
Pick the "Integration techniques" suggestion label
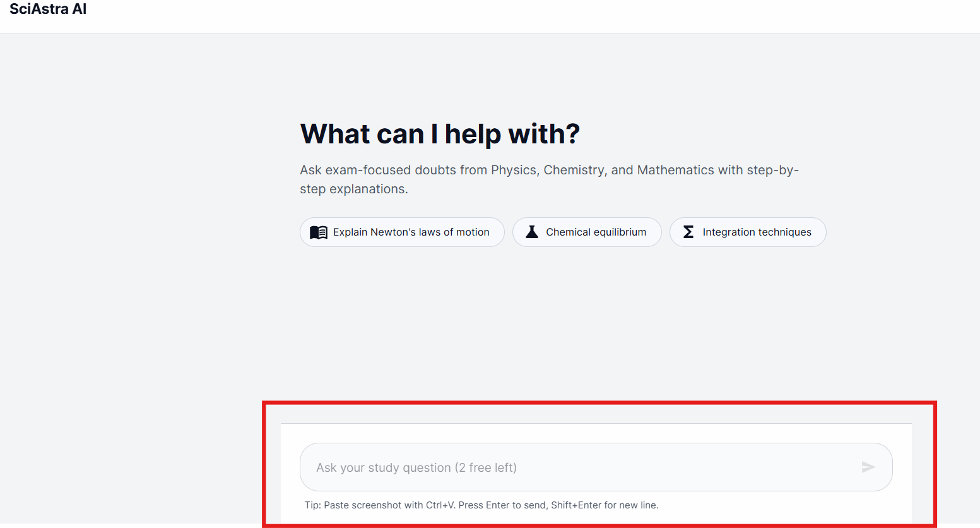757,232
